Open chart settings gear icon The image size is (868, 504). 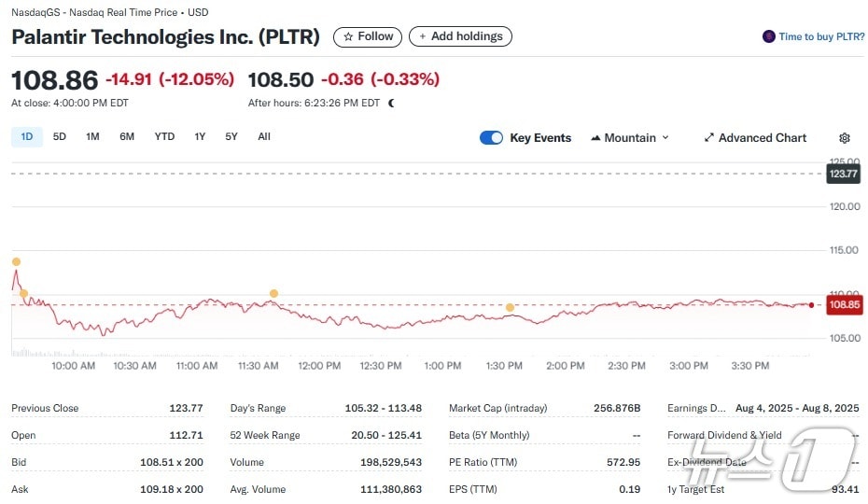(x=845, y=138)
